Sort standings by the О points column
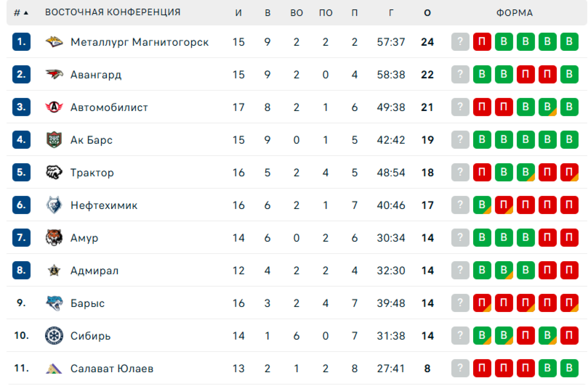The height and width of the screenshot is (386, 588). [427, 13]
